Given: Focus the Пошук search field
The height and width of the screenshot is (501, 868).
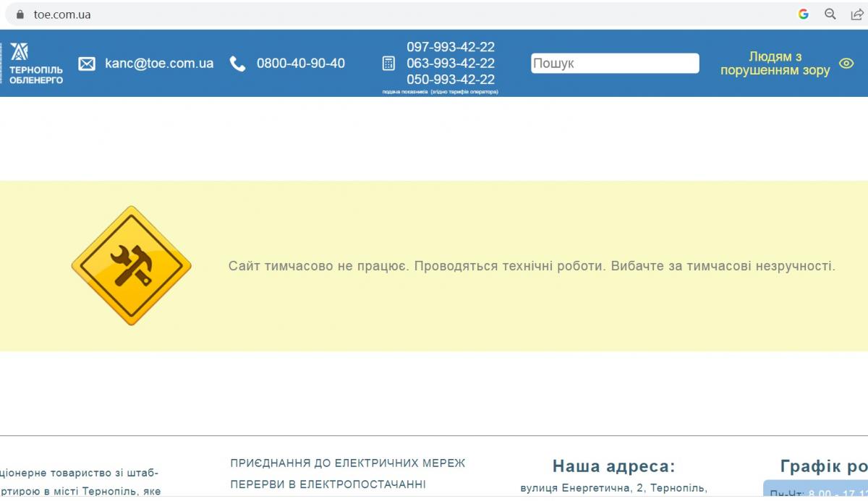Looking at the screenshot, I should coord(615,64).
